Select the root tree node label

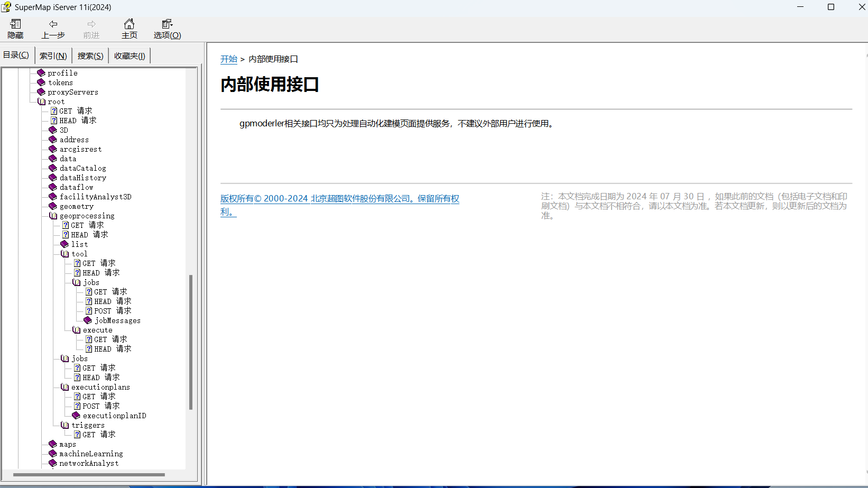pyautogui.click(x=56, y=102)
